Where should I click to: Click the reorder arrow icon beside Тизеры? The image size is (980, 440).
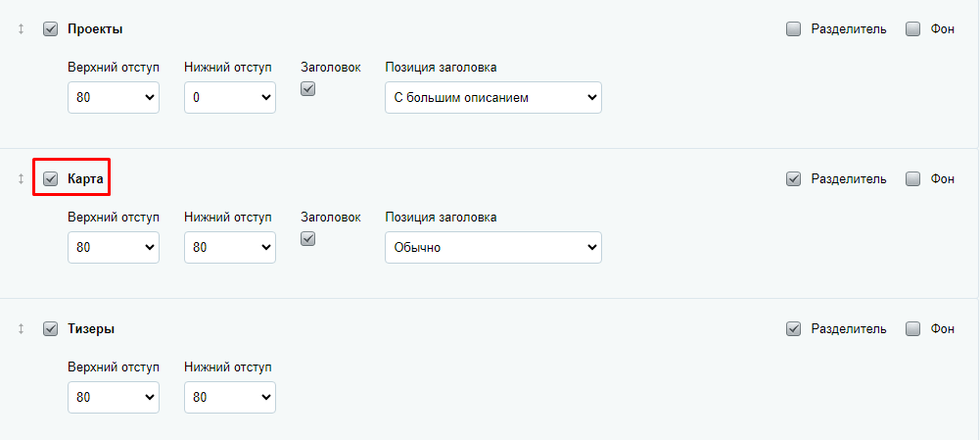[x=21, y=328]
